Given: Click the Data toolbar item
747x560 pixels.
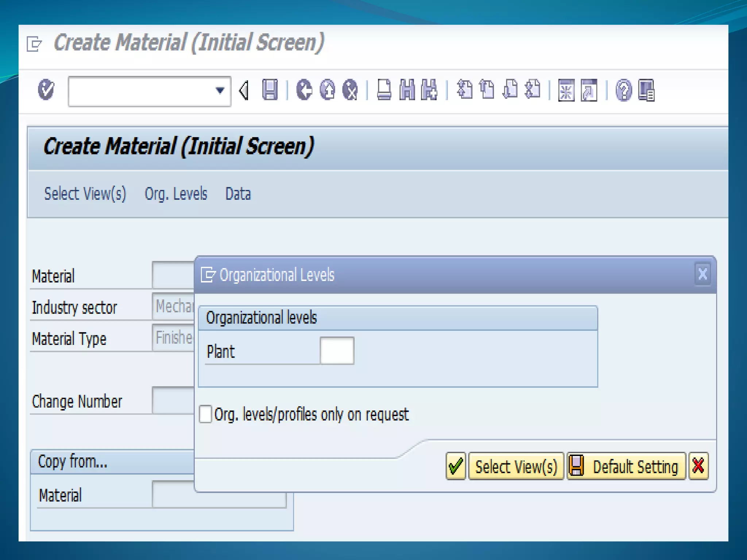Looking at the screenshot, I should (238, 194).
